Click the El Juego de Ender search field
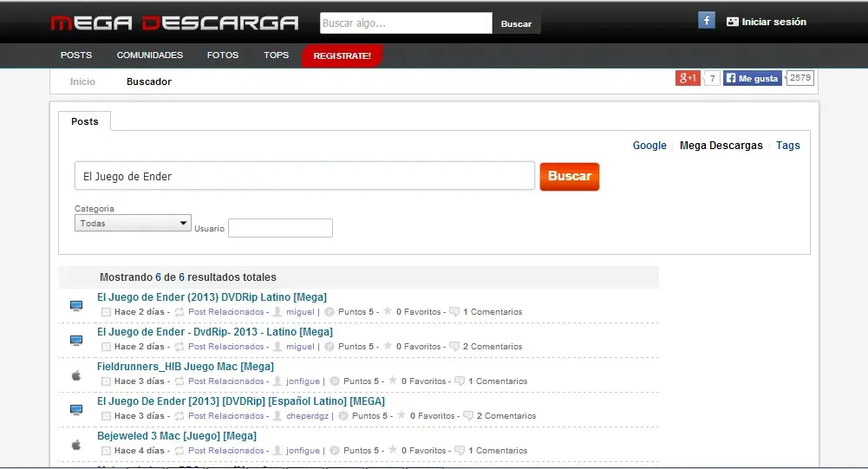This screenshot has height=469, width=868. (x=304, y=176)
